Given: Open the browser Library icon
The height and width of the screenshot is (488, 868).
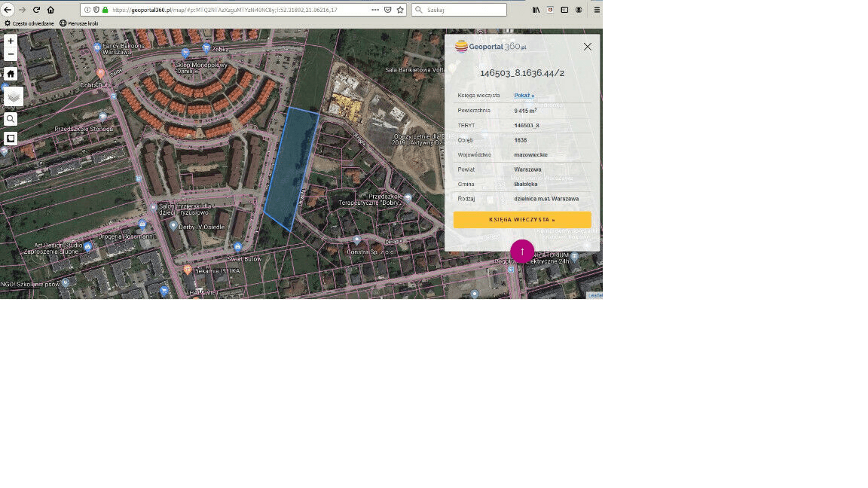Looking at the screenshot, I should point(536,9).
